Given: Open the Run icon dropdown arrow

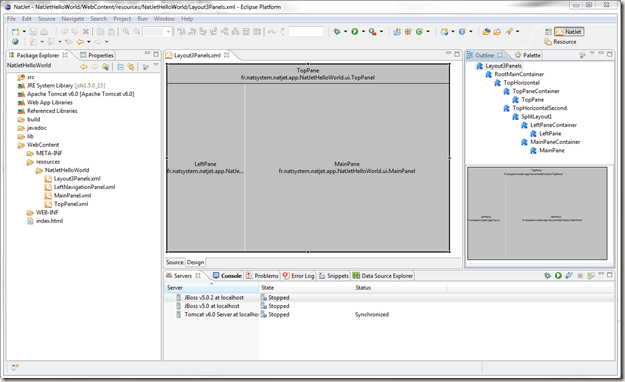Looking at the screenshot, I should 363,32.
